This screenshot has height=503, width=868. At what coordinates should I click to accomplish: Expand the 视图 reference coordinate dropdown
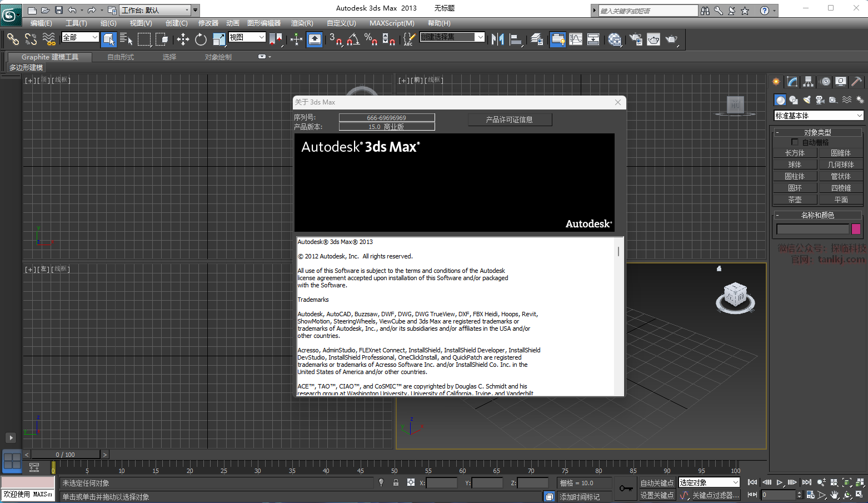[x=247, y=37]
